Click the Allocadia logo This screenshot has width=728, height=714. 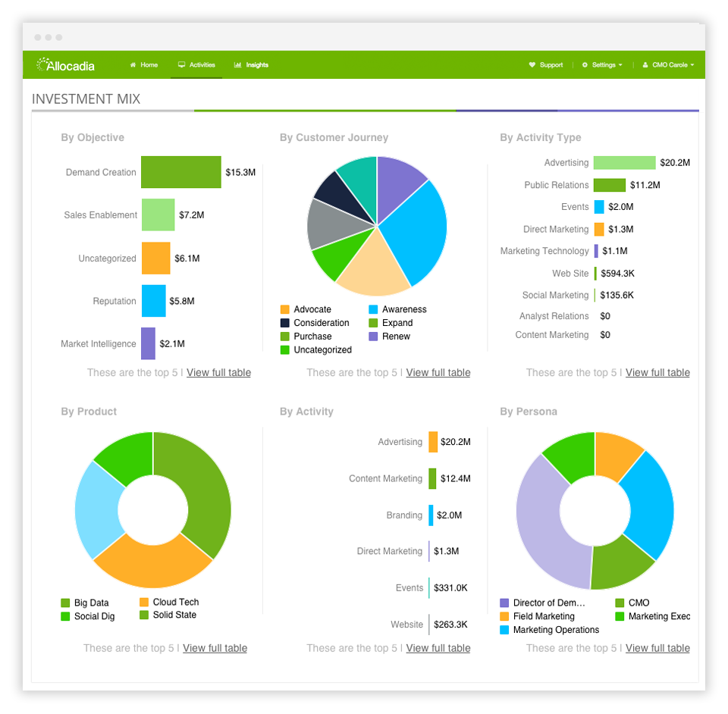65,65
